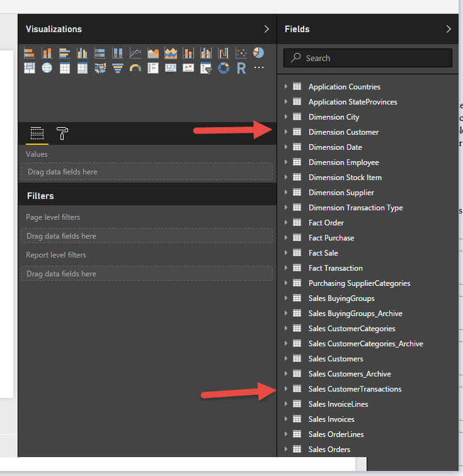The height and width of the screenshot is (476, 463).
Task: Expand the Dimension Stock Item table
Action: [286, 178]
